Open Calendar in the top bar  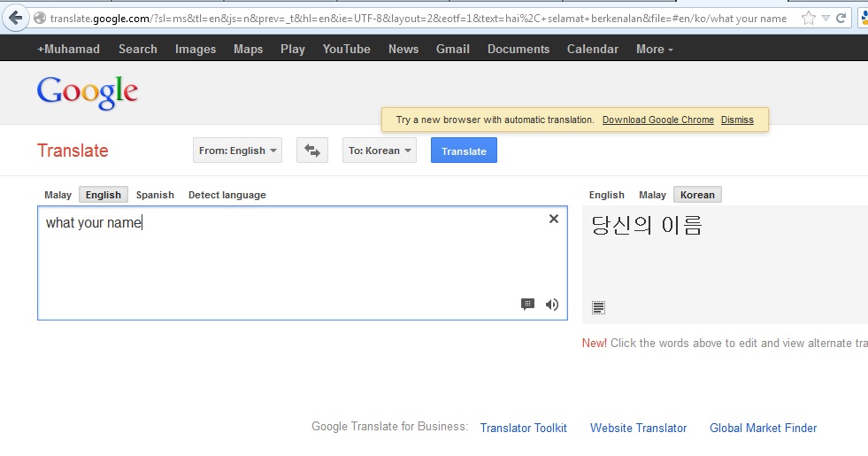[x=592, y=49]
